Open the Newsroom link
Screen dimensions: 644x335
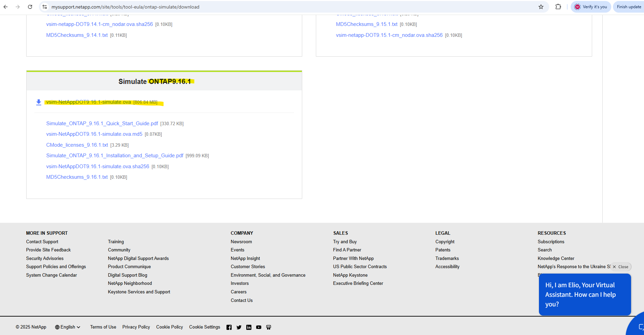pyautogui.click(x=241, y=242)
